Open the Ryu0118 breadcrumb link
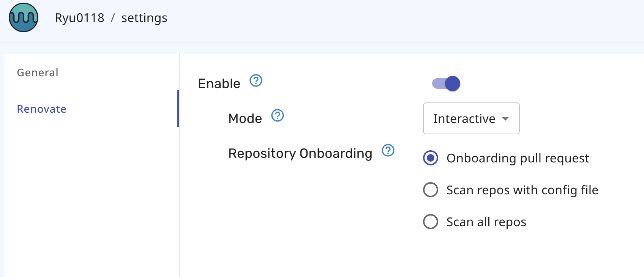The width and height of the screenshot is (644, 277). point(79,18)
